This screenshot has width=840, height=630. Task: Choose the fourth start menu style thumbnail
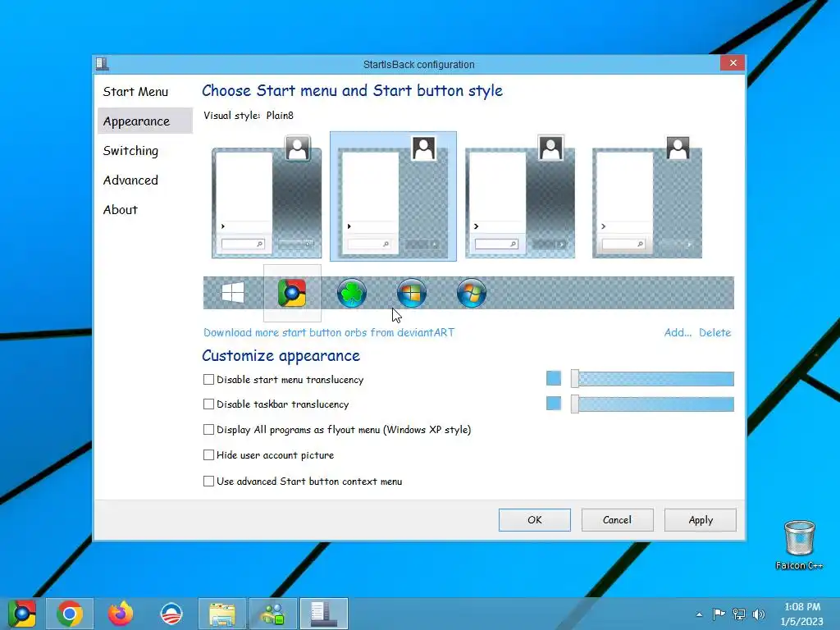tap(647, 197)
